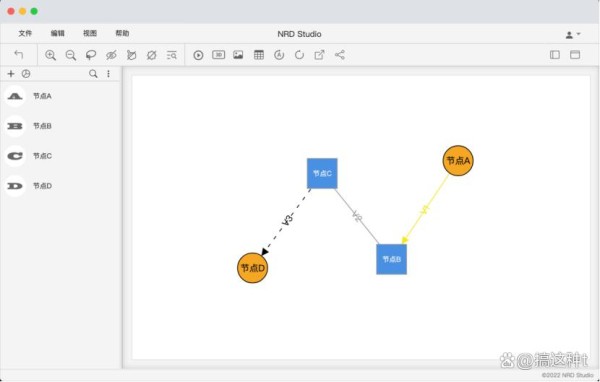Viewport: 600px width, 382px height.
Task: Click the play button in toolbar
Action: coord(198,55)
